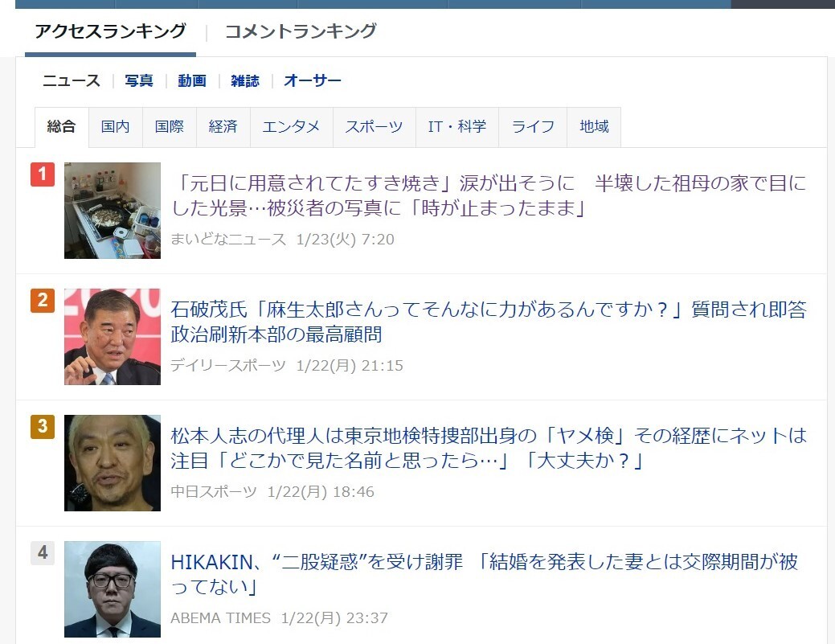Select the 国内 category tab
The height and width of the screenshot is (644, 835).
tap(116, 127)
